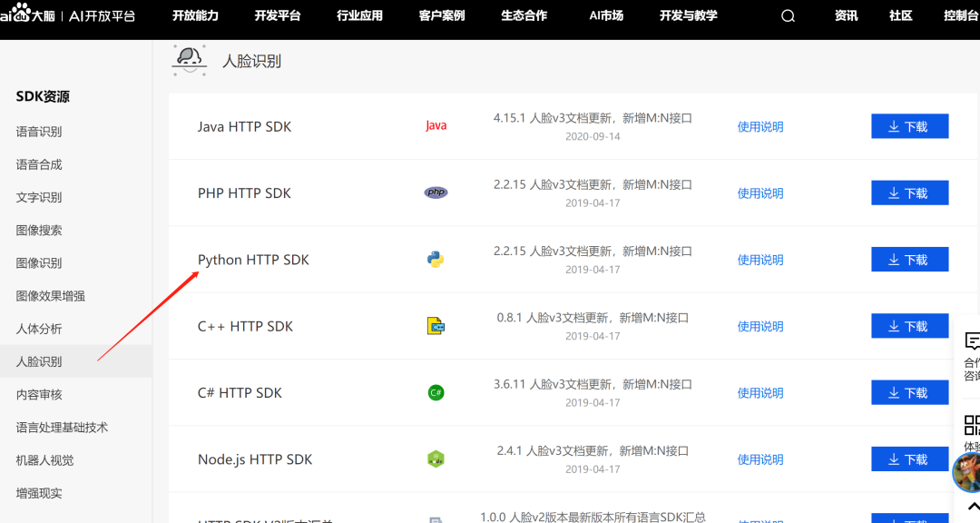This screenshot has height=523, width=980.
Task: Click the Node.js hexagon icon
Action: click(436, 459)
